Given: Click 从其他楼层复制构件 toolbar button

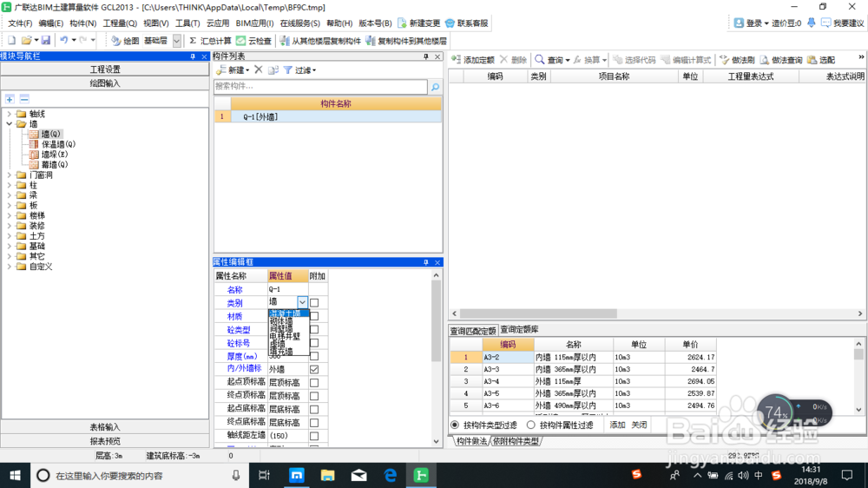Looking at the screenshot, I should click(320, 41).
